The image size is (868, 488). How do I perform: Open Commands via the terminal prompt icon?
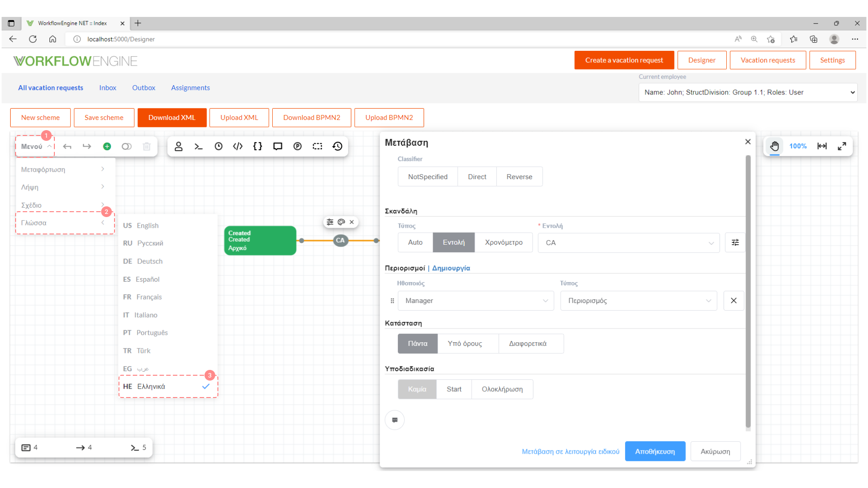tap(199, 146)
